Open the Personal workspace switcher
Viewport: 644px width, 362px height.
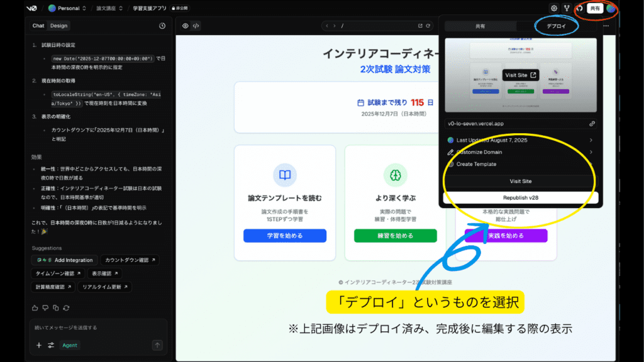click(67, 8)
